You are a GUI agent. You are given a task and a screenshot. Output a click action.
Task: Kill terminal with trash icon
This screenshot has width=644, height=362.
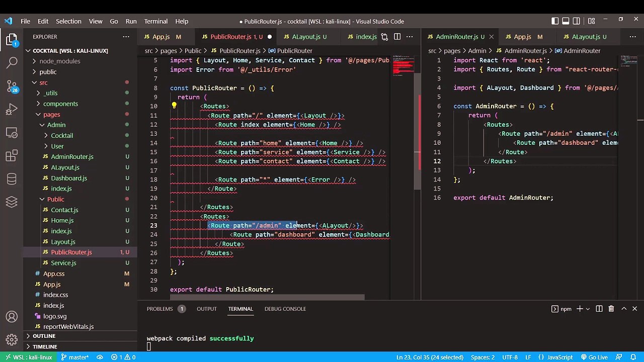coord(611,309)
